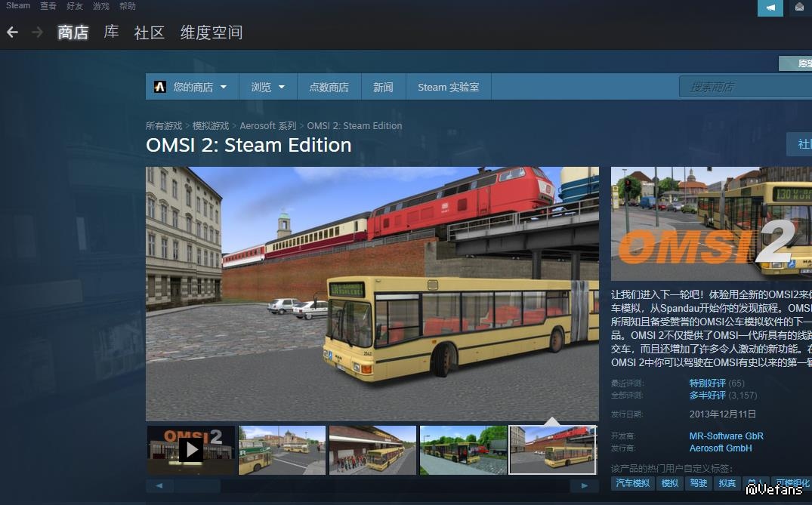Screen dimensions: 812x505
Task: Select the 拟真 tag
Action: [727, 483]
